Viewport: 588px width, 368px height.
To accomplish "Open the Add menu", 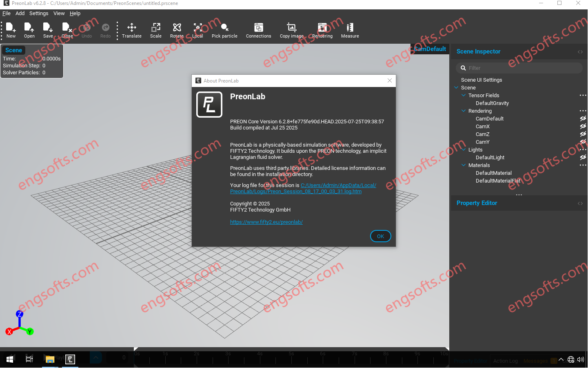I will [20, 13].
